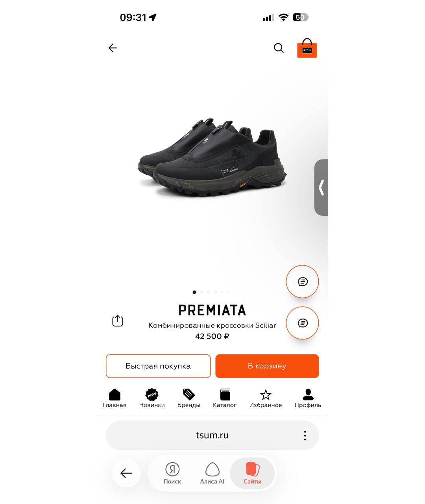Open the Алиса AI assistant
Screen dimensions: 425x504
click(x=212, y=473)
